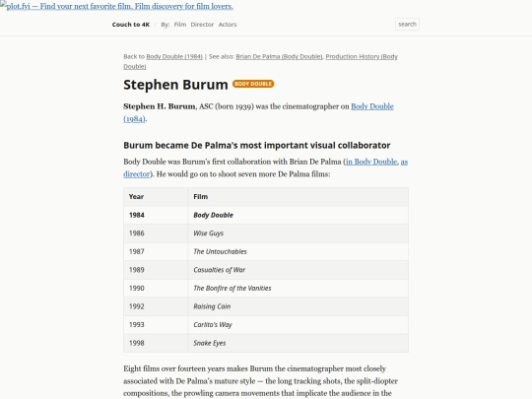Select the Snake Eyes film cell

pyautogui.click(x=299, y=343)
